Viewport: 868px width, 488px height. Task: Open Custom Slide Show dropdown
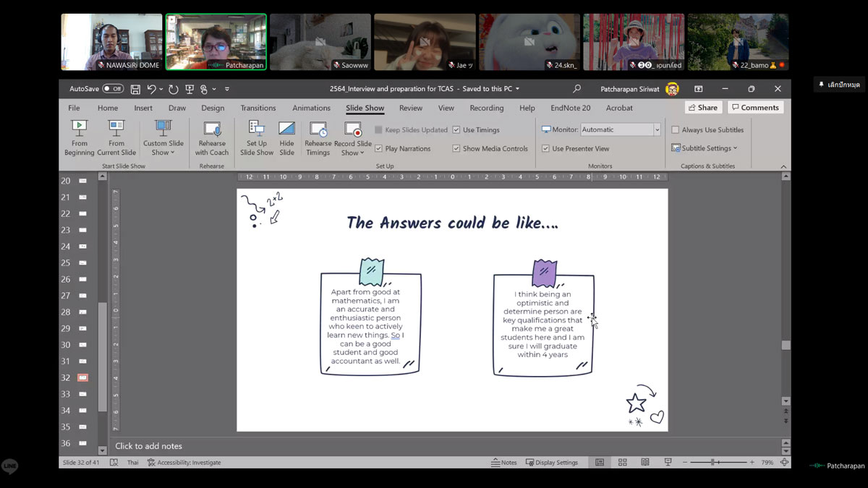163,147
